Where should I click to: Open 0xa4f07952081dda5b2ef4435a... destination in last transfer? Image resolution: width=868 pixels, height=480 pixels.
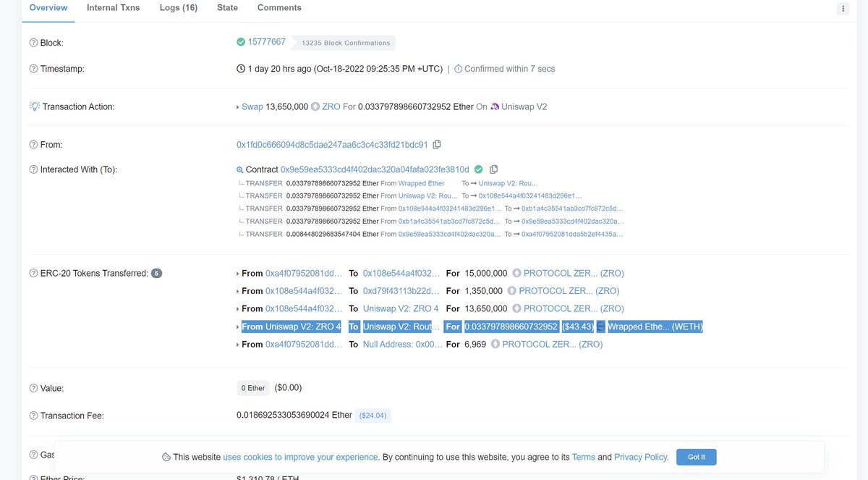[x=572, y=235]
